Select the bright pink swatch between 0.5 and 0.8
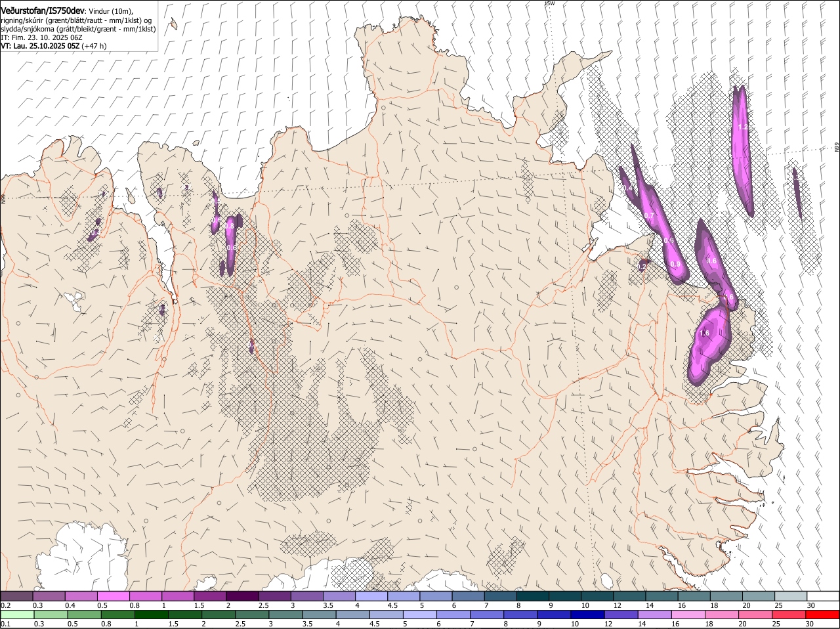Viewport: 840px width, 629px height. coord(114,596)
